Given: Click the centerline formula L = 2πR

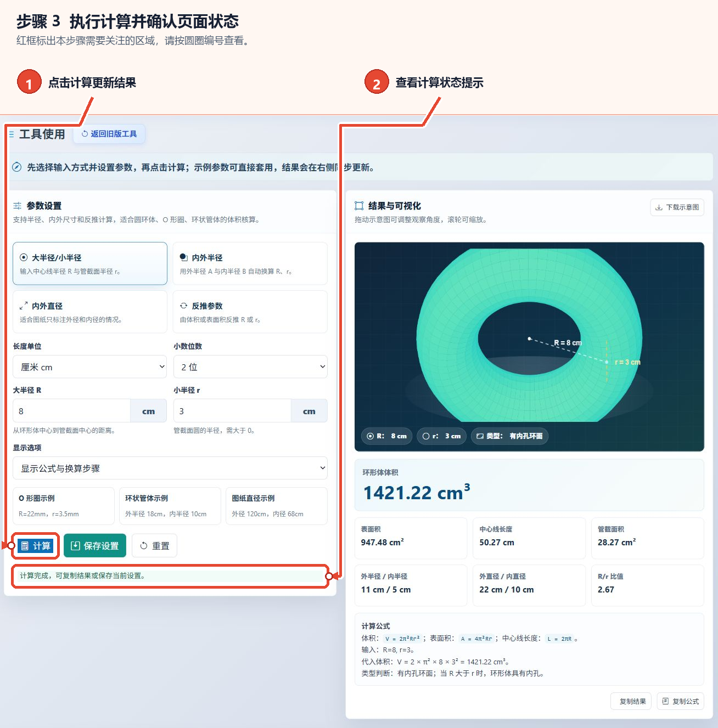Looking at the screenshot, I should [x=559, y=639].
